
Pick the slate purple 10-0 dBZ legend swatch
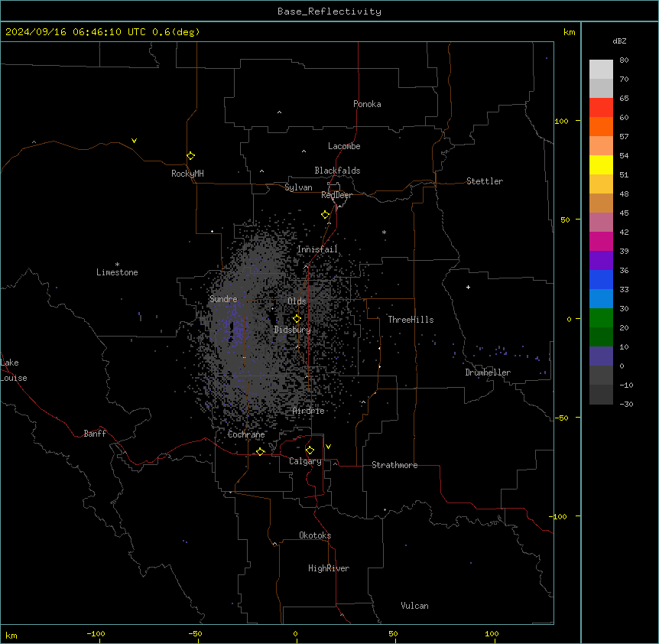601,356
